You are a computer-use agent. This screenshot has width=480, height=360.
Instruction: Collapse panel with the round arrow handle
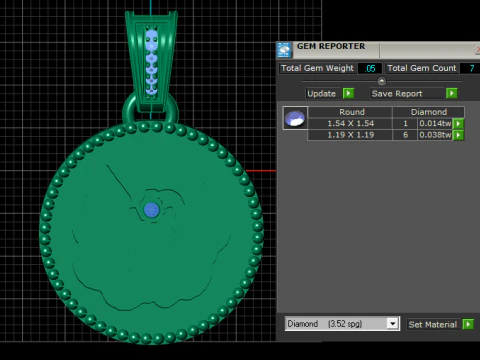tap(382, 81)
